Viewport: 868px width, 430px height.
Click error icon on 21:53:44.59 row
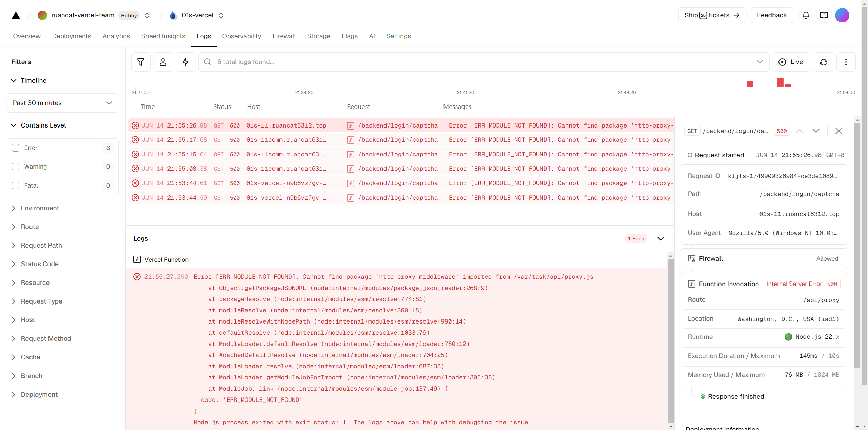click(135, 198)
